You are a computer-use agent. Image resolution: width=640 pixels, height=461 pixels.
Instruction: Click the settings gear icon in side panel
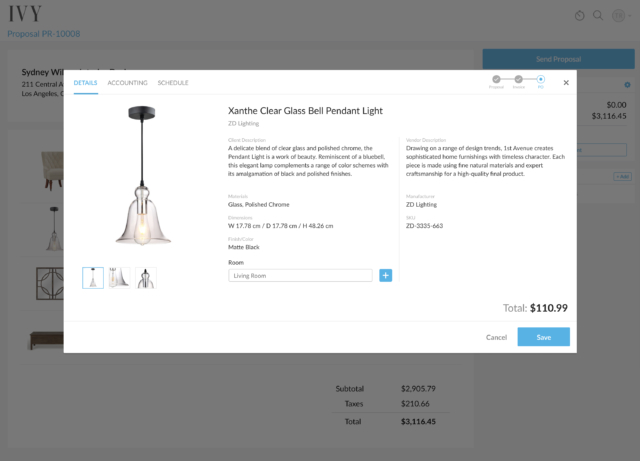[627, 85]
